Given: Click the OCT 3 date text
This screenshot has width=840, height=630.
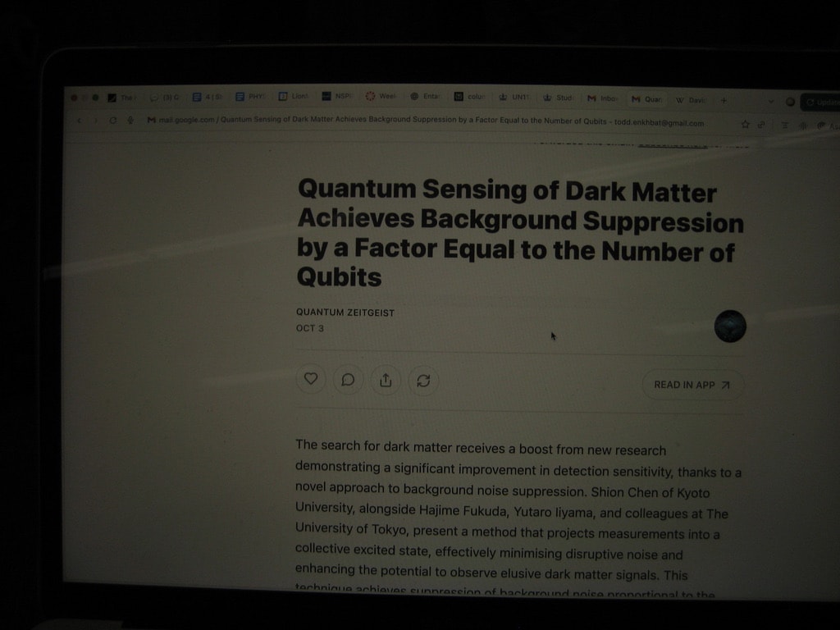Looking at the screenshot, I should 309,328.
